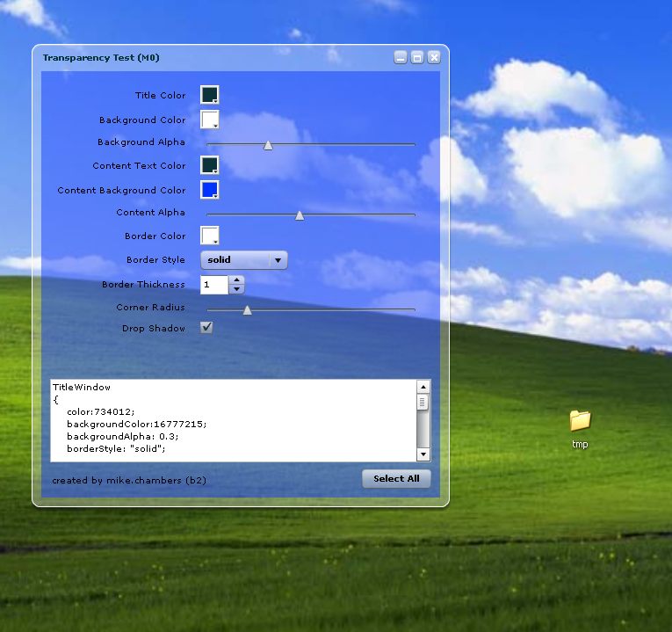The image size is (672, 632).
Task: Maximize the Transparency Test window
Action: pos(417,58)
